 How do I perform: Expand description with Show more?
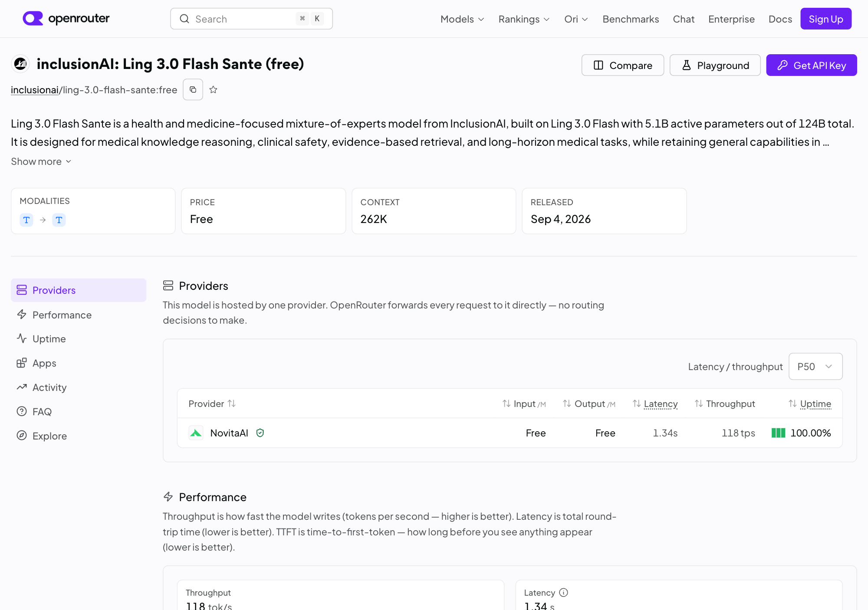pyautogui.click(x=41, y=161)
